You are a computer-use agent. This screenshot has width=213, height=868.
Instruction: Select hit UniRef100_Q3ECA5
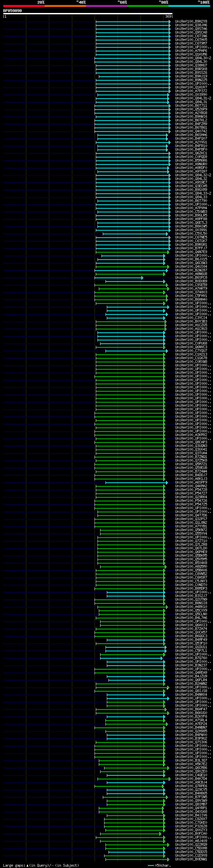tap(191, 186)
